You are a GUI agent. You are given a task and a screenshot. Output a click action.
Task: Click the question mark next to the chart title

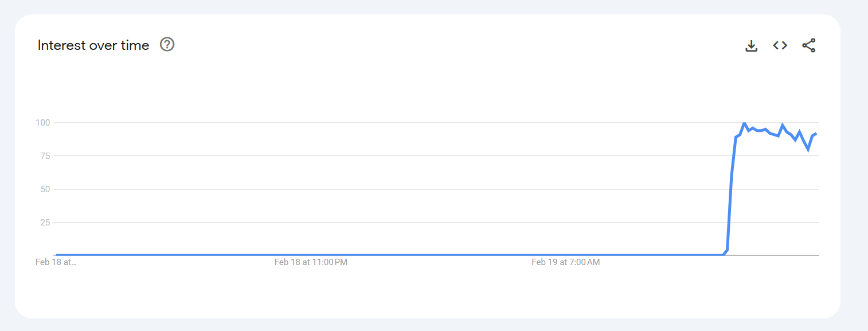coord(166,44)
